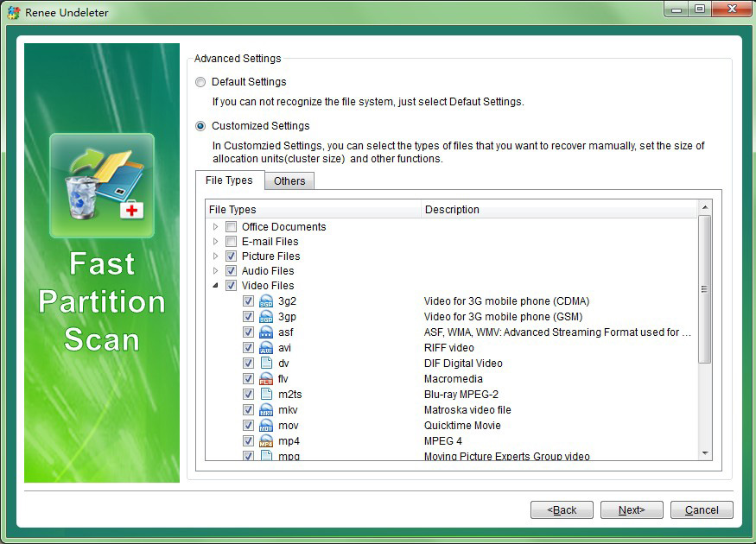This screenshot has width=756, height=544.
Task: Uncheck the 3gp format checkbox
Action: tap(249, 317)
